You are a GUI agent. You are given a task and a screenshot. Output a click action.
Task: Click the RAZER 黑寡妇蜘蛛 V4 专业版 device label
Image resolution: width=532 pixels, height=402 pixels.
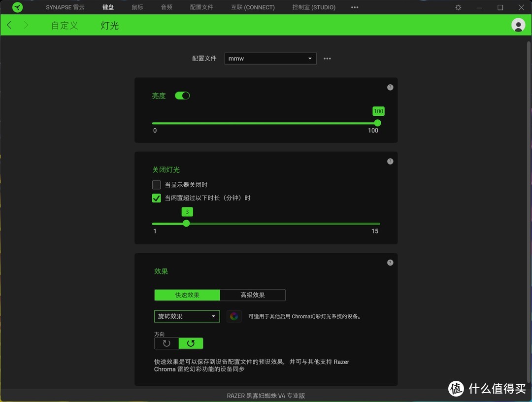(x=266, y=396)
